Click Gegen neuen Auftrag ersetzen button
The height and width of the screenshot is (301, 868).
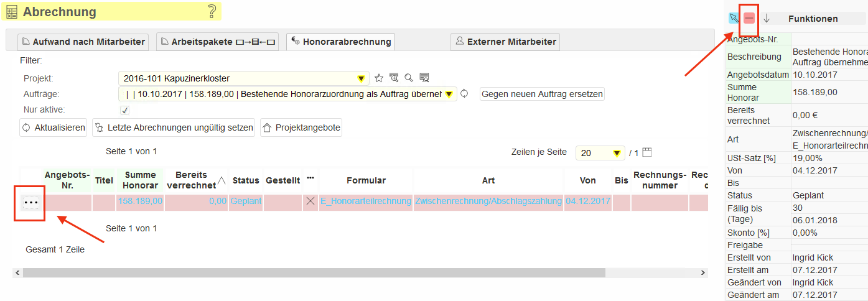point(542,94)
